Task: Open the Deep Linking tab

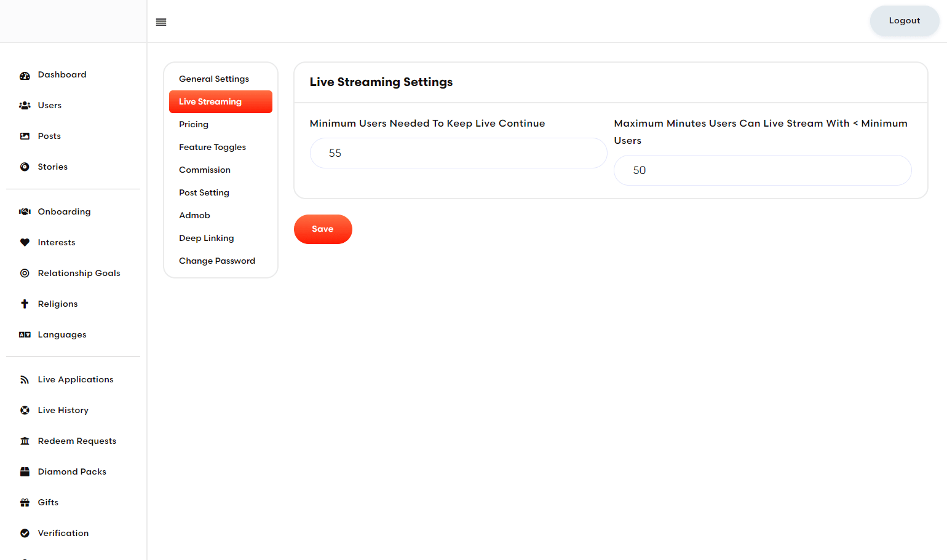Action: pos(221,239)
